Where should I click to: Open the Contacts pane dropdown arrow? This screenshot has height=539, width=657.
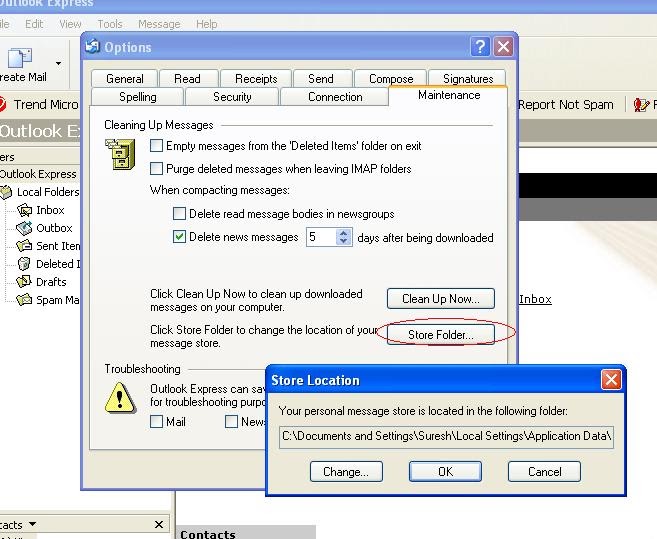tap(33, 524)
